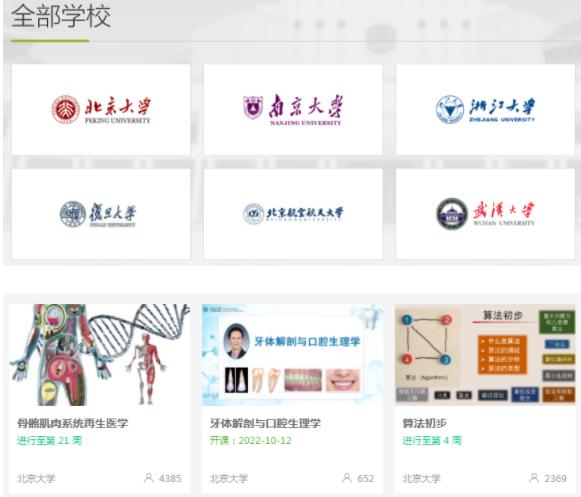Open the Fudan University logo card

[101, 213]
